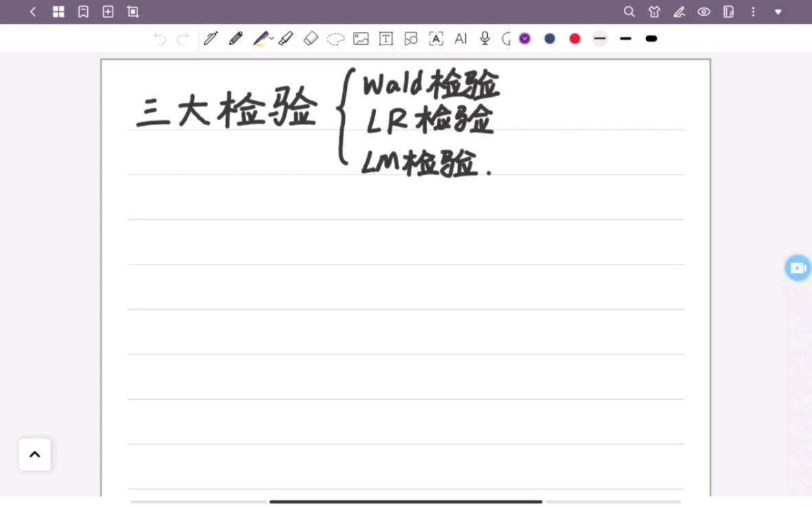Open the overflow menu with three dots

[753, 12]
